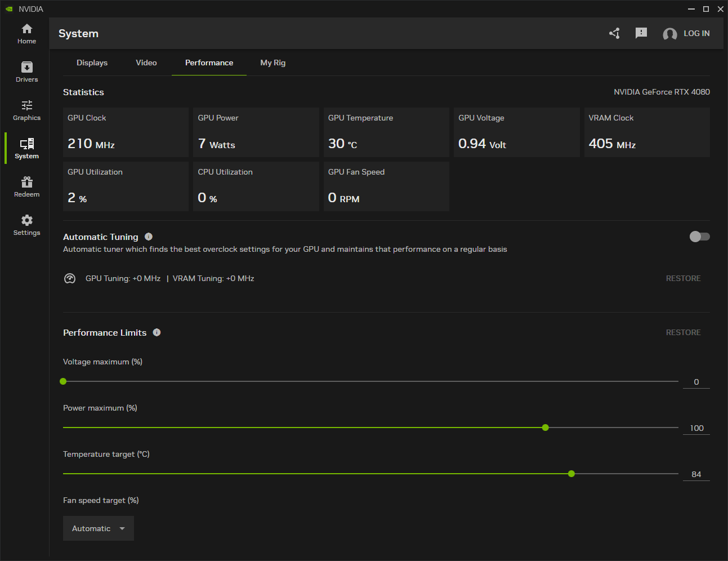Click the GPU Utilization statistic card
728x561 pixels.
[x=126, y=186]
